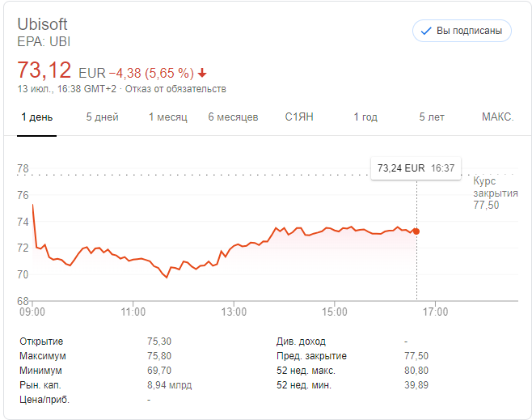The image size is (532, 420).
Task: Select the "МАКС." chart range tab
Action: (497, 117)
